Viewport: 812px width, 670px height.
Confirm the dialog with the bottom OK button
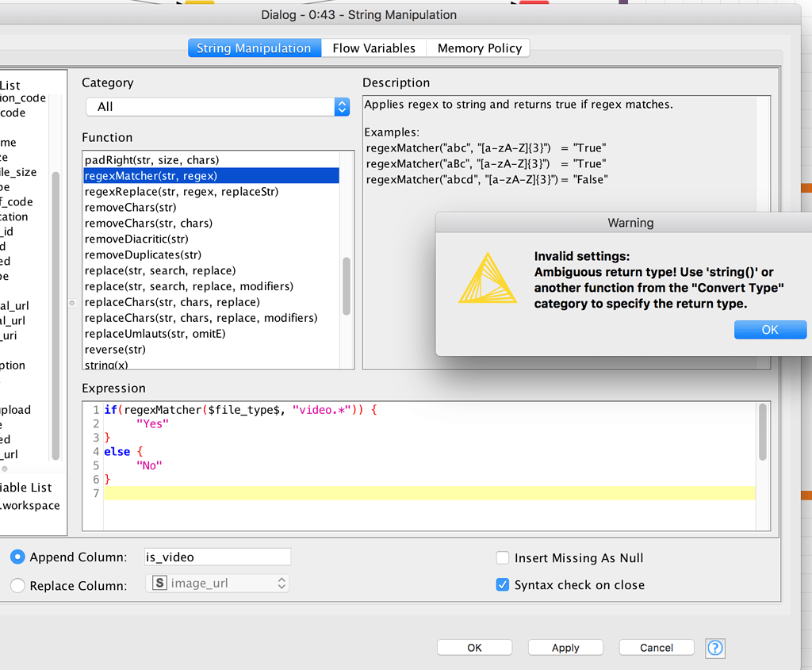pos(474,648)
